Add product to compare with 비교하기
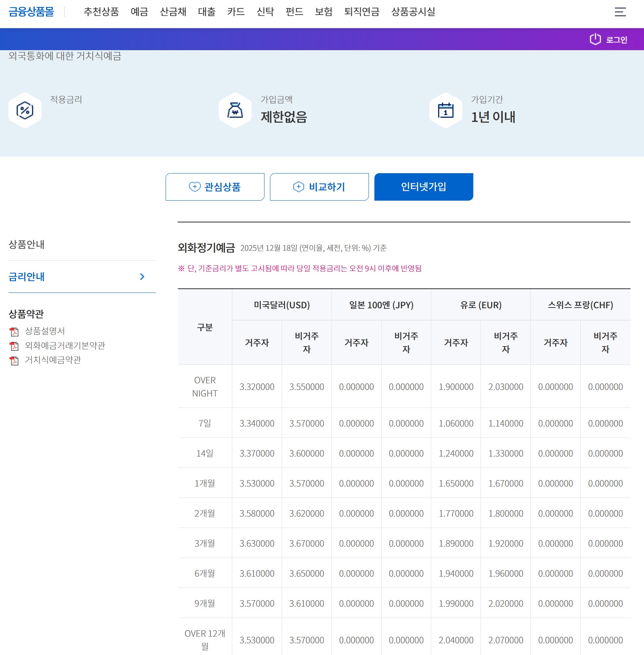This screenshot has height=655, width=644. (319, 187)
